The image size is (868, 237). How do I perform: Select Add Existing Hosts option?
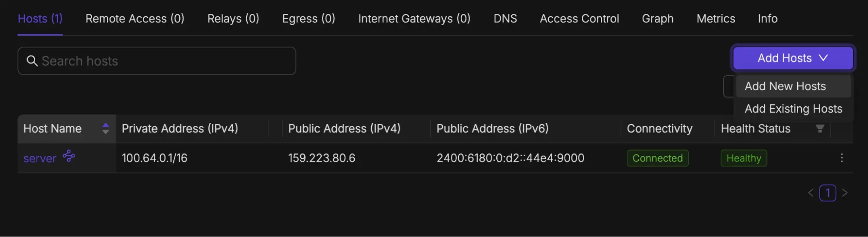[x=793, y=109]
